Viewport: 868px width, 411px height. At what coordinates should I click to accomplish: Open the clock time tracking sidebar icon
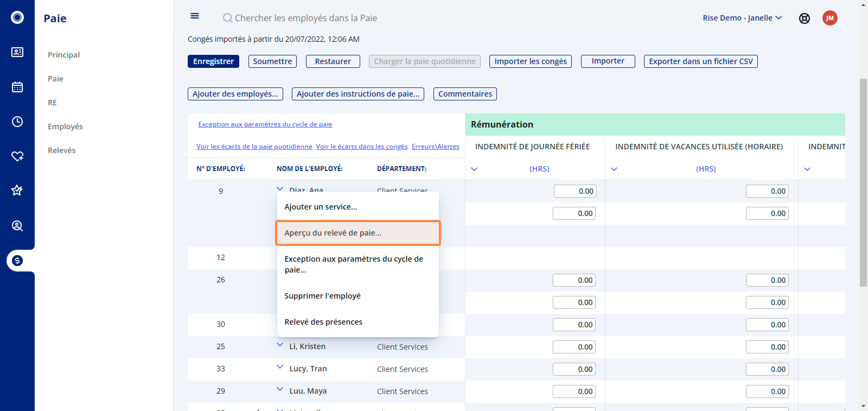tap(17, 122)
